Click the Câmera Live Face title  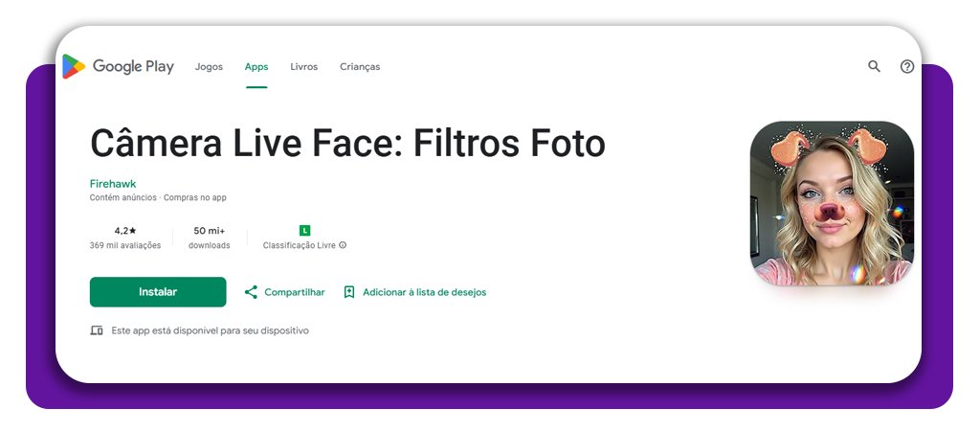click(x=347, y=143)
